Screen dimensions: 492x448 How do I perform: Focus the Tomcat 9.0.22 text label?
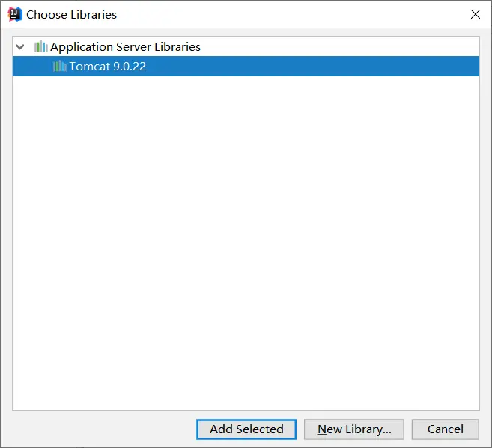point(108,66)
